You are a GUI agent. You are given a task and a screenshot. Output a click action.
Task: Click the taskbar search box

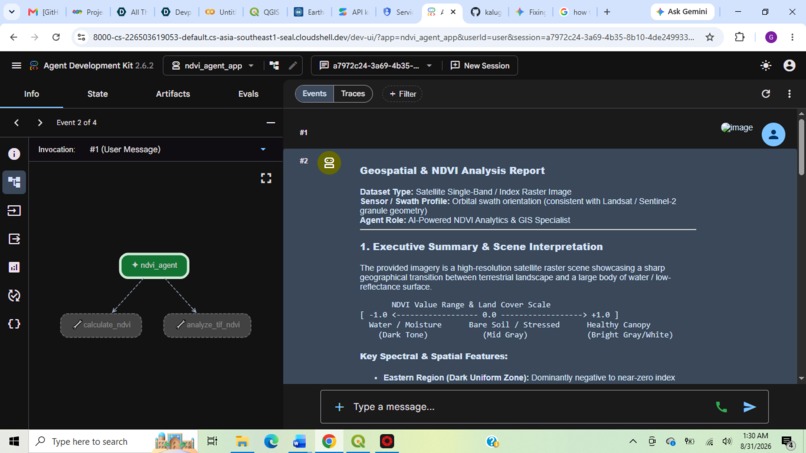tap(112, 441)
